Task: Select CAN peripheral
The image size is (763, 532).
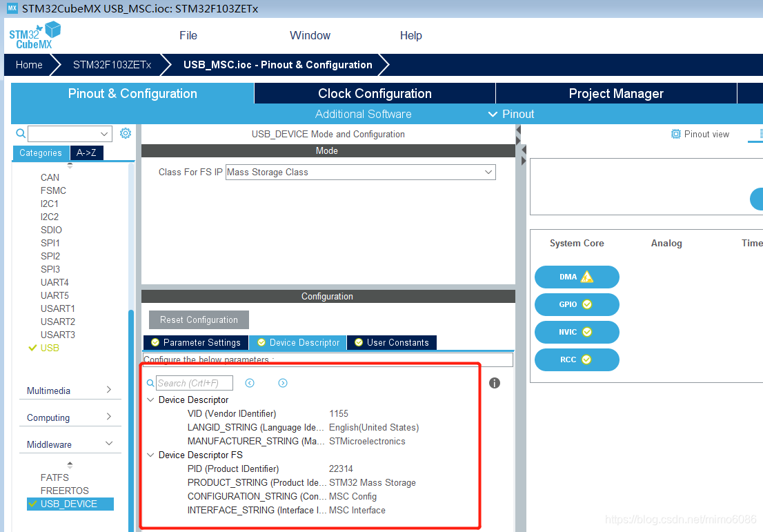Action: click(50, 177)
